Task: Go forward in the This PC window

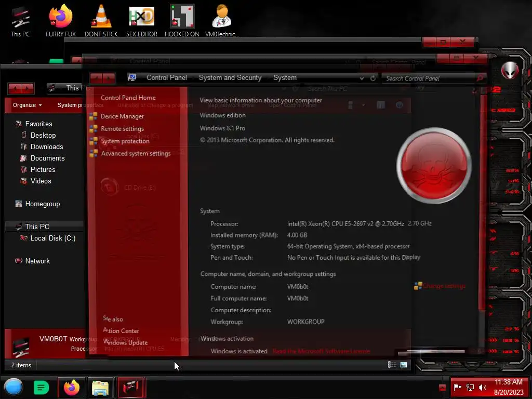Action: (28, 88)
